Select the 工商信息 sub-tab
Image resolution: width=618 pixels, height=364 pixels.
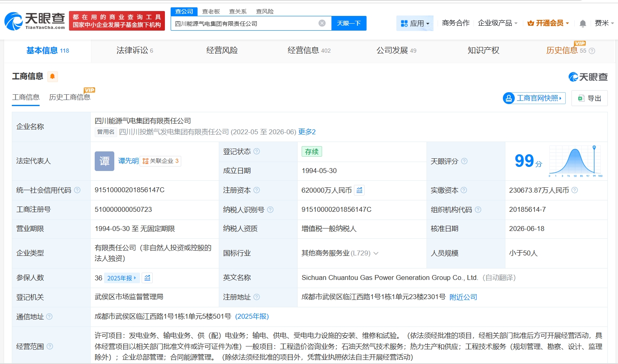pos(26,97)
